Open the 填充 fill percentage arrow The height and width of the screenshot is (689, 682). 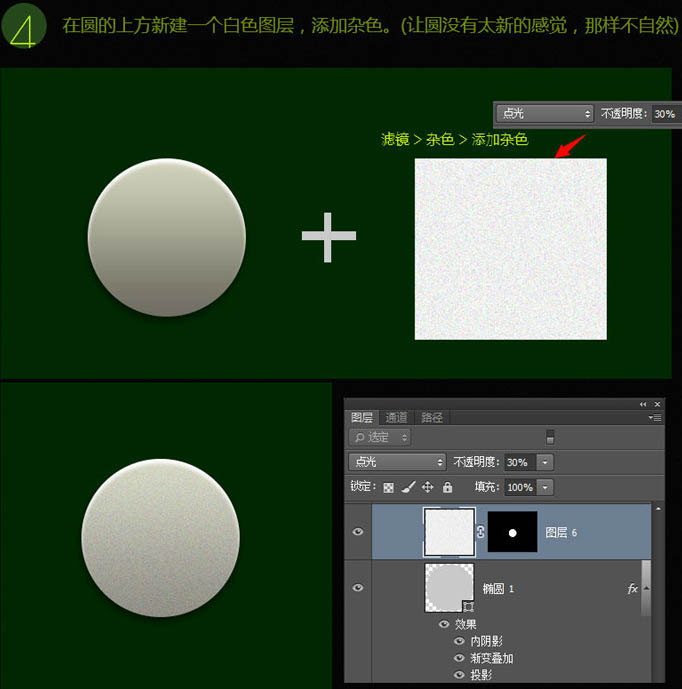click(545, 487)
